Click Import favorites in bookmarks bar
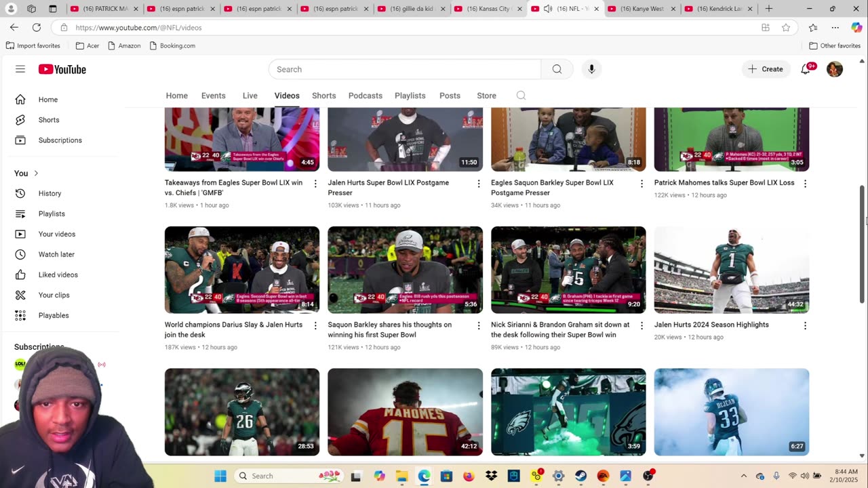Viewport: 868px width, 488px height. pos(33,45)
